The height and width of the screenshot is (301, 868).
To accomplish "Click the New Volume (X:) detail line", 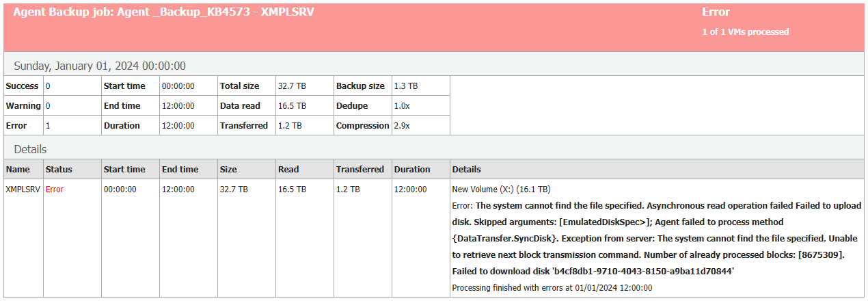I will coord(501,189).
